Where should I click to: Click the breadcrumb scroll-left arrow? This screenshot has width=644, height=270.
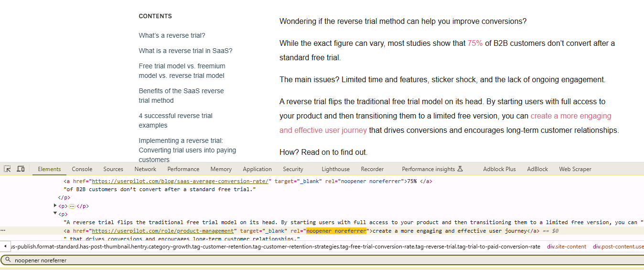[x=5, y=247]
